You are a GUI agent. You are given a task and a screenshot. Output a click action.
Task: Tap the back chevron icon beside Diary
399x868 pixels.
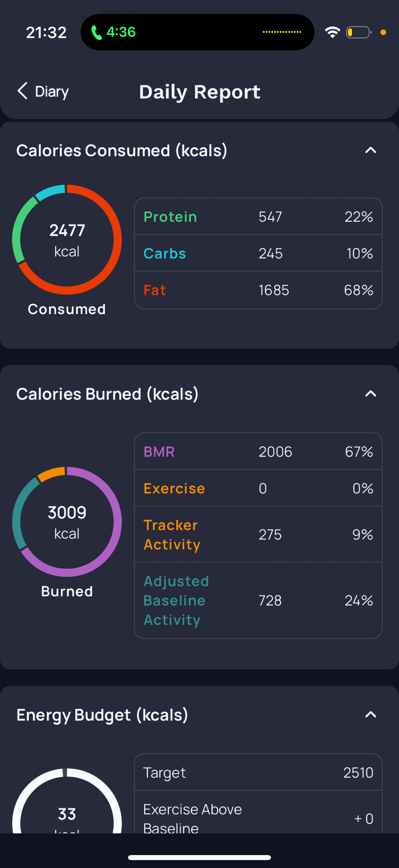[x=22, y=91]
